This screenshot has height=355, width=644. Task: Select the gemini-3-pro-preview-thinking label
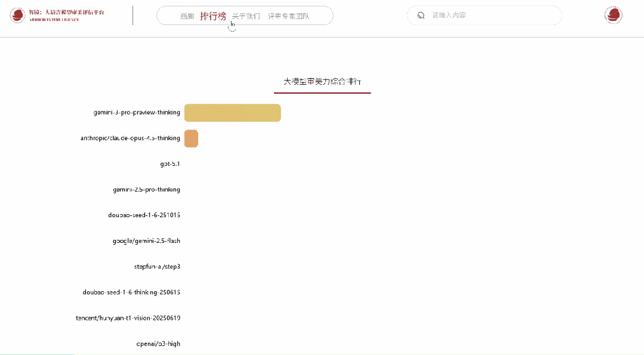pos(137,112)
